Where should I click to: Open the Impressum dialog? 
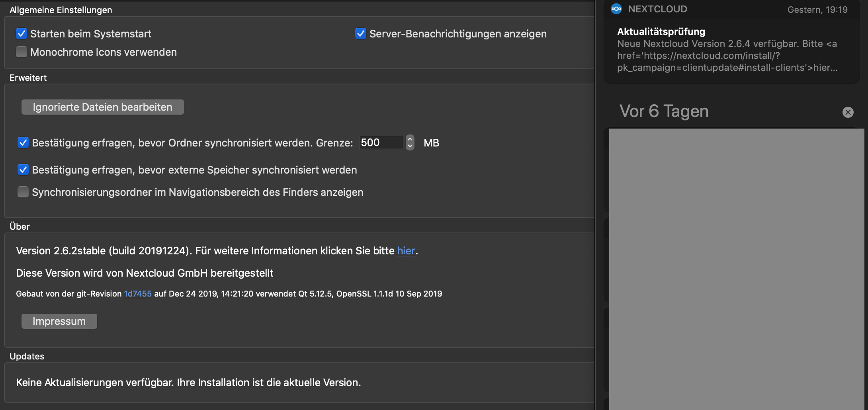pos(59,321)
